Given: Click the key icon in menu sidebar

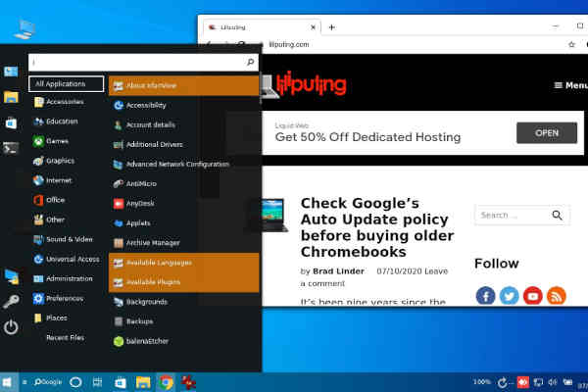Looking at the screenshot, I should (11, 302).
